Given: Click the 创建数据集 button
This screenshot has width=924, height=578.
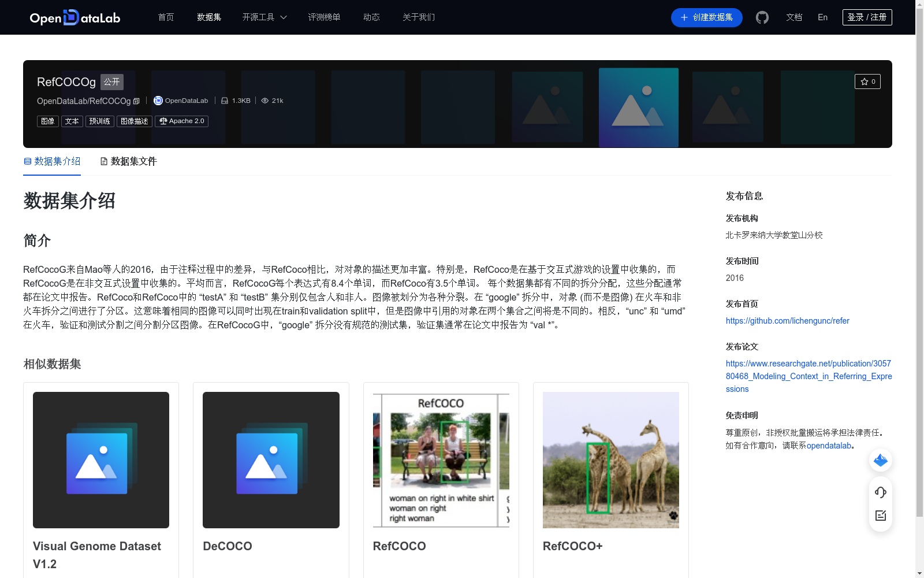Looking at the screenshot, I should pyautogui.click(x=707, y=17).
